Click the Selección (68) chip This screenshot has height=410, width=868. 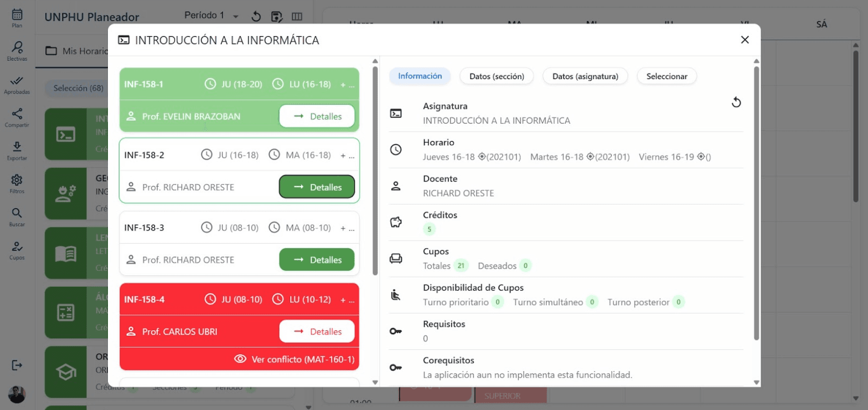pyautogui.click(x=78, y=88)
